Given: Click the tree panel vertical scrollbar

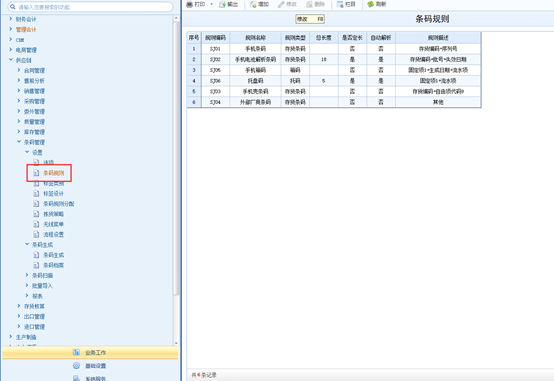Looking at the screenshot, I should [x=176, y=158].
